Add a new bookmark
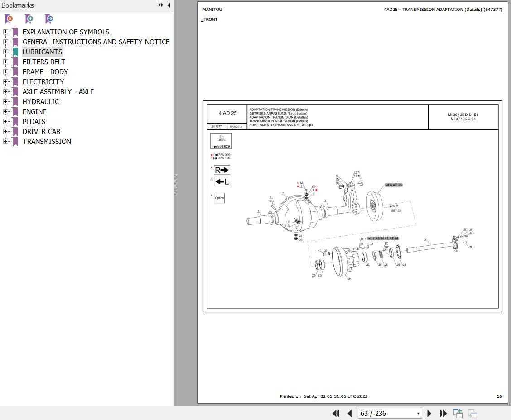 (x=29, y=19)
